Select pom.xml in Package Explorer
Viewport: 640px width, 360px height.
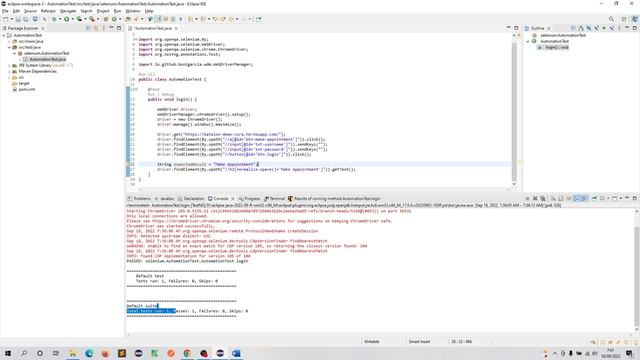[x=27, y=89]
